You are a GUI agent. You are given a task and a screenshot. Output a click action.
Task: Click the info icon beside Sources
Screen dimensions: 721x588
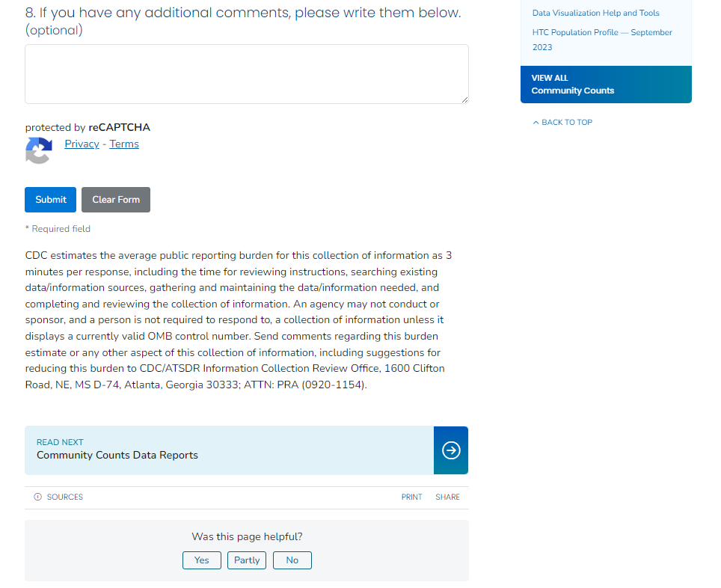(x=37, y=497)
